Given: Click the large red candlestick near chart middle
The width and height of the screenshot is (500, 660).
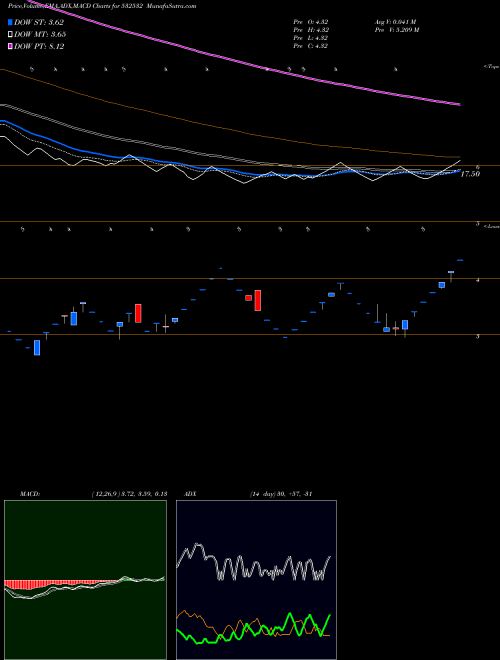Looking at the screenshot, I should pos(258,300).
